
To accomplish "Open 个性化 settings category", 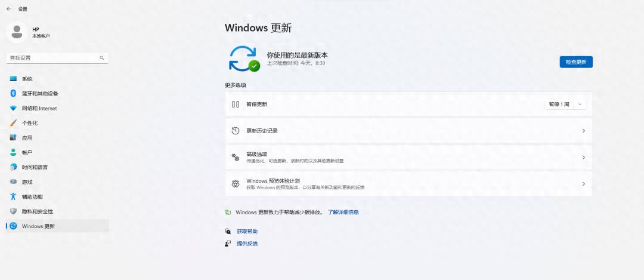I will 57,123.
